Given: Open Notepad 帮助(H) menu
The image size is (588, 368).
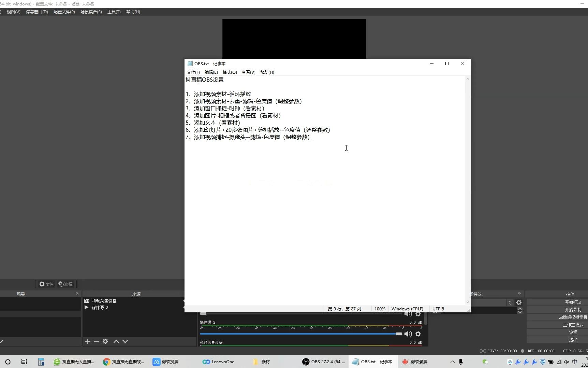Looking at the screenshot, I should coord(267,72).
